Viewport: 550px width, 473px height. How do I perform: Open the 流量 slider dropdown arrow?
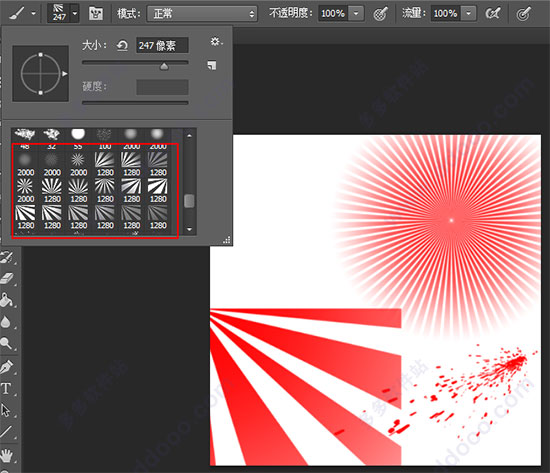click(x=469, y=14)
